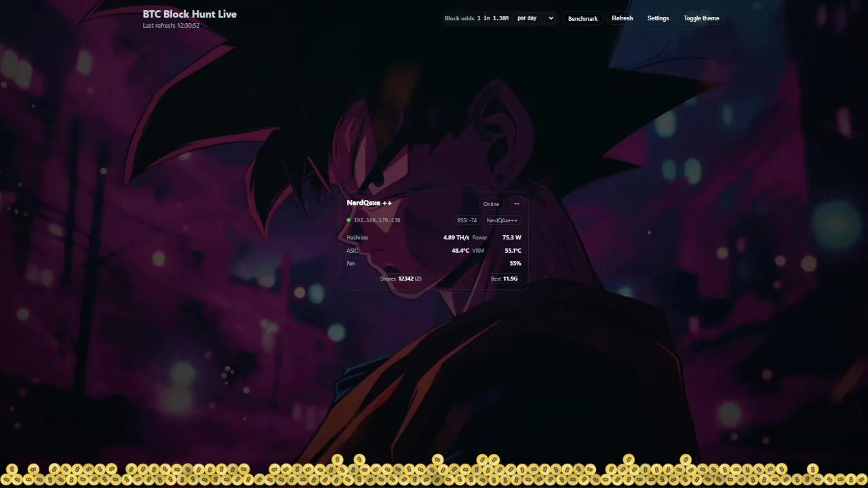Click the 'Hashrate' label
The height and width of the screenshot is (488, 868).
click(x=357, y=238)
